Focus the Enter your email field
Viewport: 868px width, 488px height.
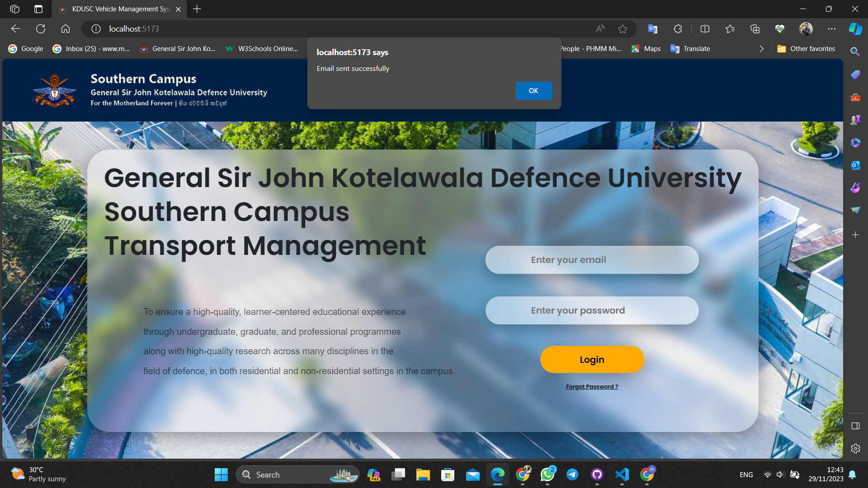point(592,260)
